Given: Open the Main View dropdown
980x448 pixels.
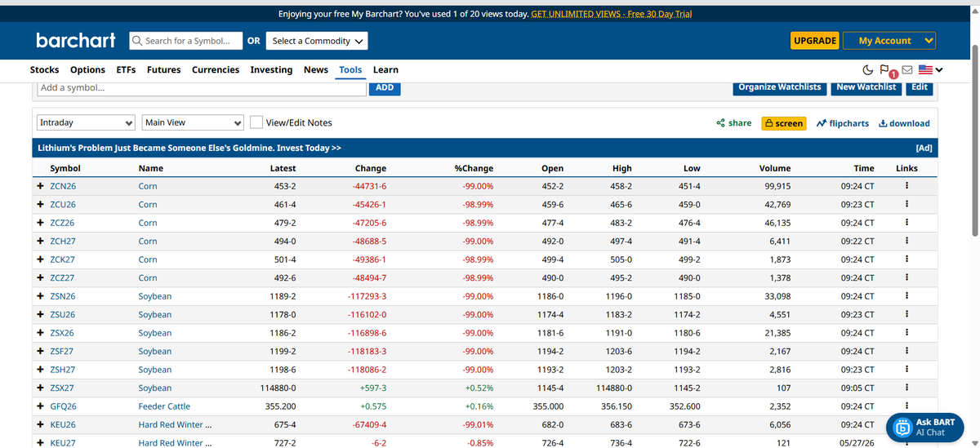Looking at the screenshot, I should pos(193,122).
